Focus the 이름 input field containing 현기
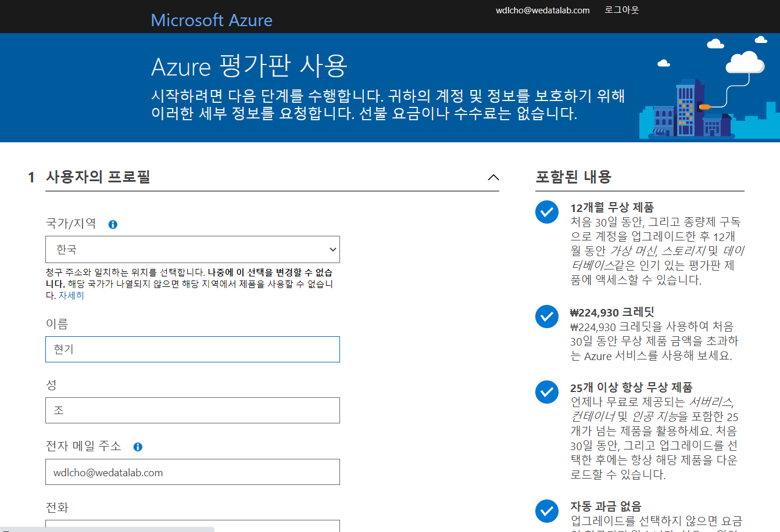The image size is (780, 532). [192, 349]
